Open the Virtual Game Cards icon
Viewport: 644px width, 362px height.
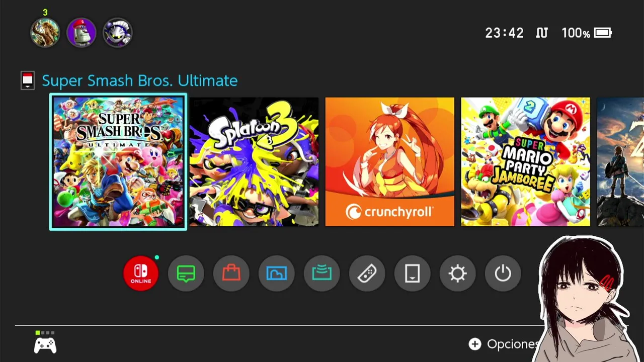click(x=413, y=274)
